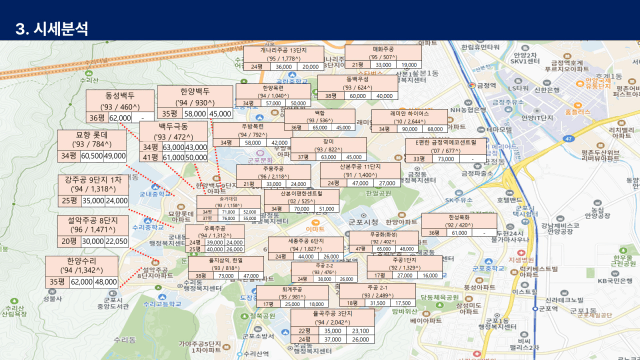The height and width of the screenshot is (360, 640).
Task: Click the 금정역 subway station icon
Action: point(472,85)
